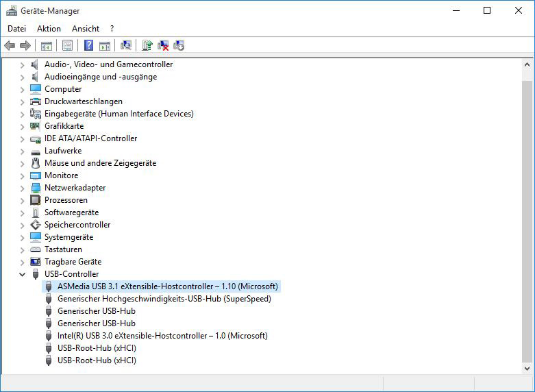Open the Ansicht menu
The height and width of the screenshot is (392, 535).
tap(86, 29)
